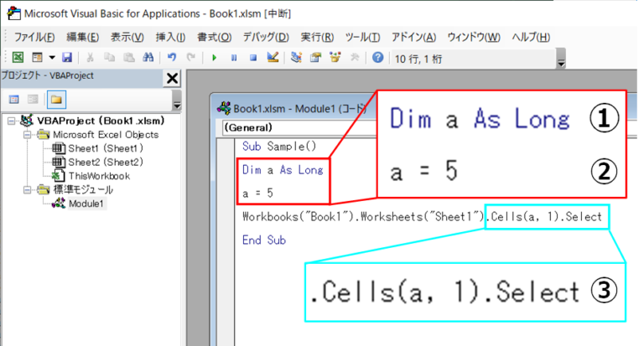Collapse the VBAProject (Book1.xlsm) tree node
644x346 pixels.
[x=10, y=121]
